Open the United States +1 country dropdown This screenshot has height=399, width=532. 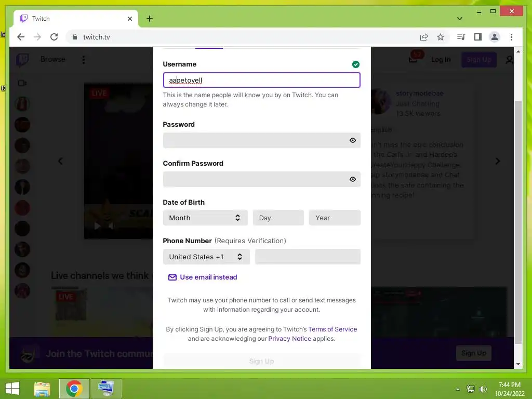pyautogui.click(x=206, y=257)
